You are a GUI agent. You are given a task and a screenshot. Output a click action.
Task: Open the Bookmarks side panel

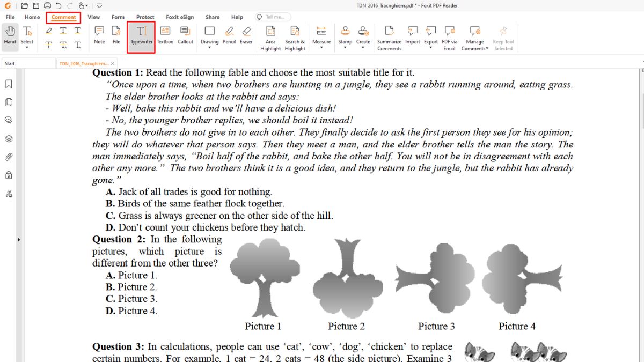tap(9, 84)
